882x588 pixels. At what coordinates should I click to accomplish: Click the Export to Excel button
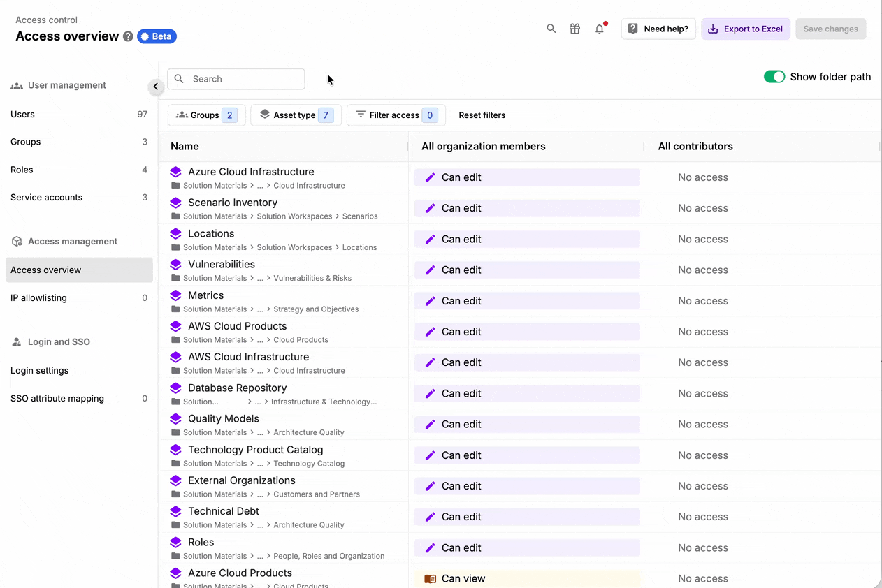tap(746, 29)
